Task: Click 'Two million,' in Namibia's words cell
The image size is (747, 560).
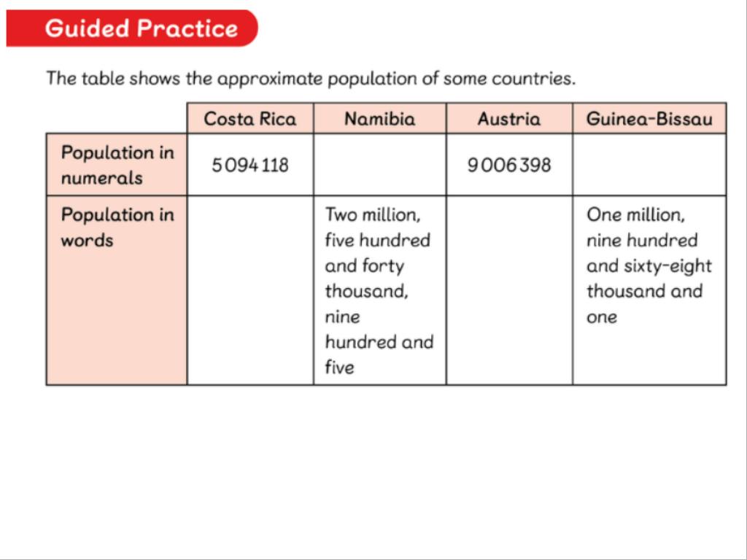Action: tap(373, 215)
